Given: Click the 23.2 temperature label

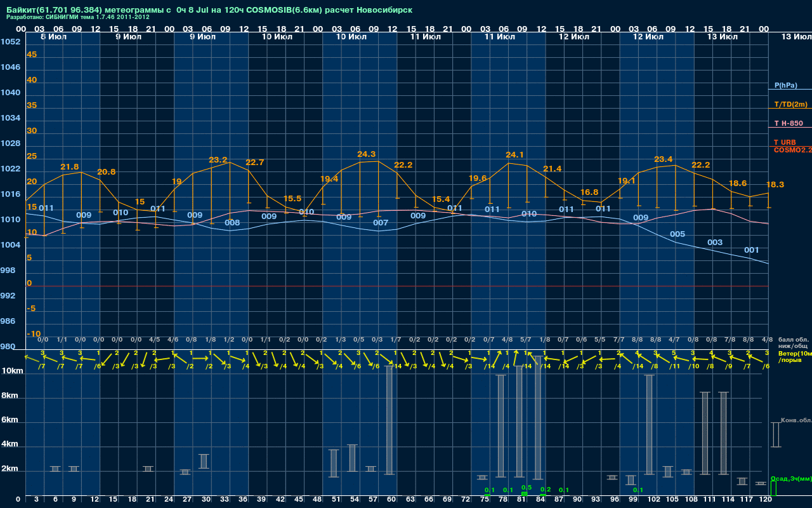Looking at the screenshot, I should pos(218,160).
